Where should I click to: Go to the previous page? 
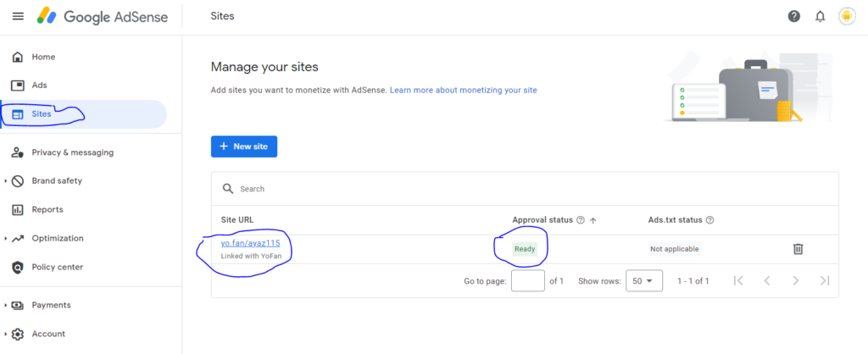tap(766, 280)
